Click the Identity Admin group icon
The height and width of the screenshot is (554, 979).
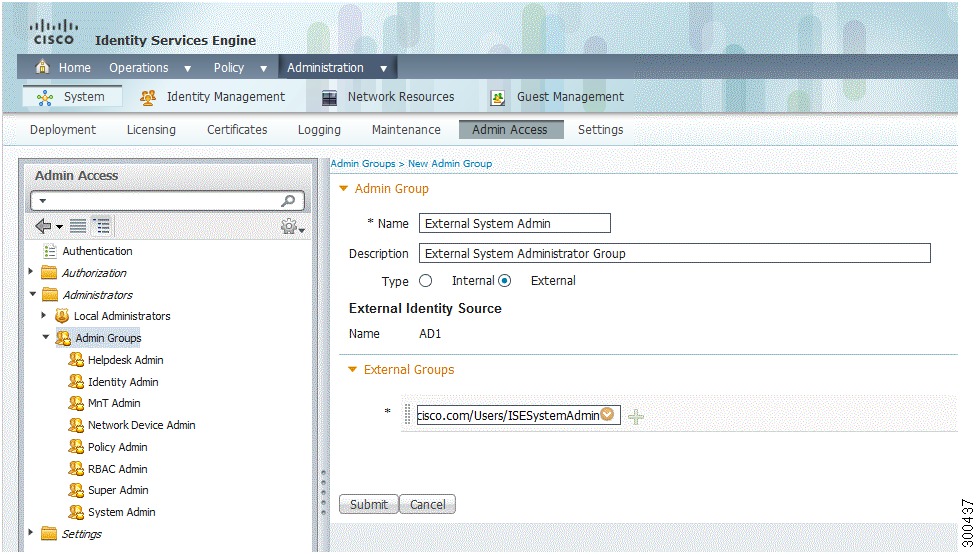76,382
